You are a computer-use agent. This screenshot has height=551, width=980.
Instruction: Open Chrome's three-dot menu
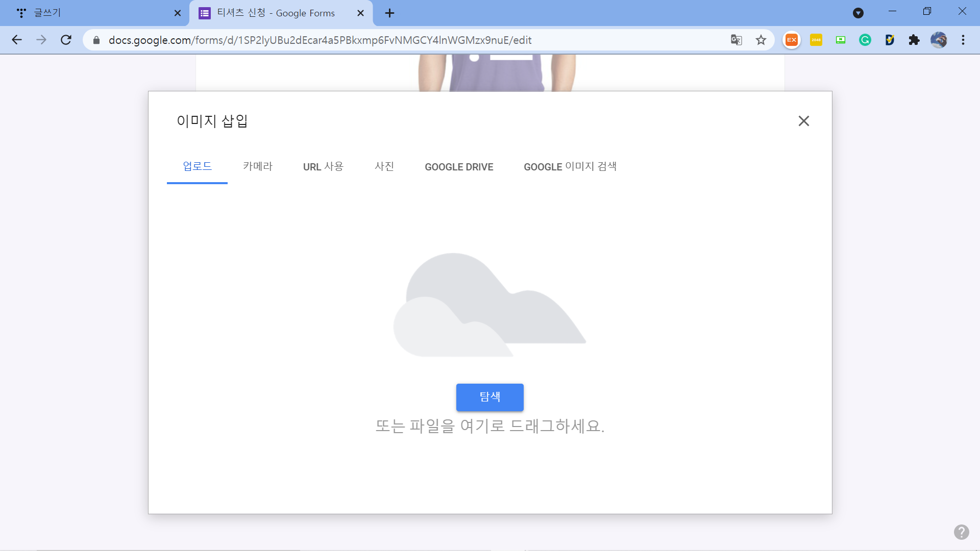tap(963, 40)
